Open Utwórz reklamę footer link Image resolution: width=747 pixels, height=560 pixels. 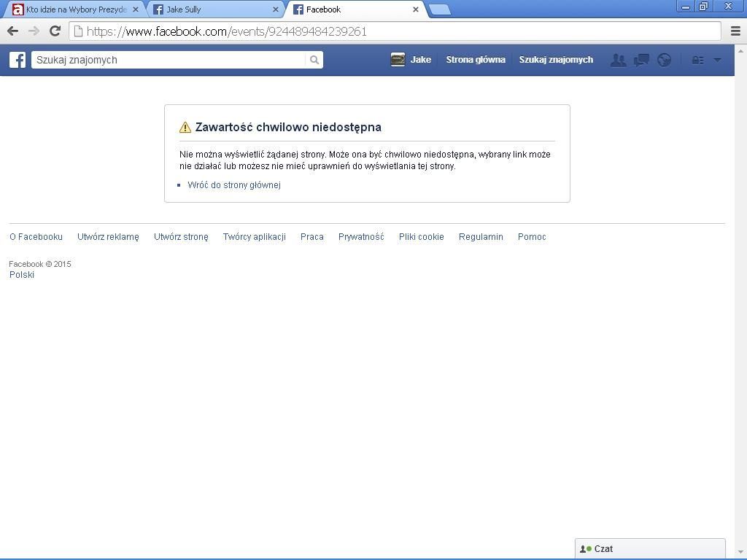coord(108,237)
